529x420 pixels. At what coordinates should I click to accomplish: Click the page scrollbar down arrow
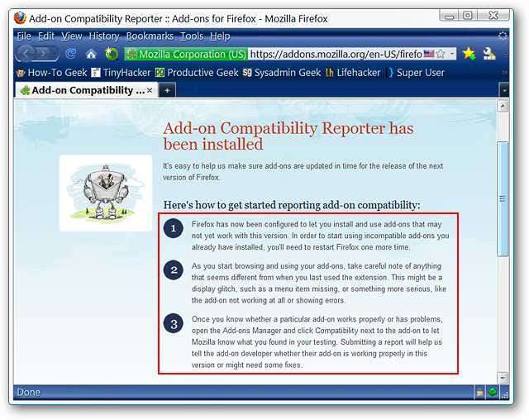pos(503,378)
